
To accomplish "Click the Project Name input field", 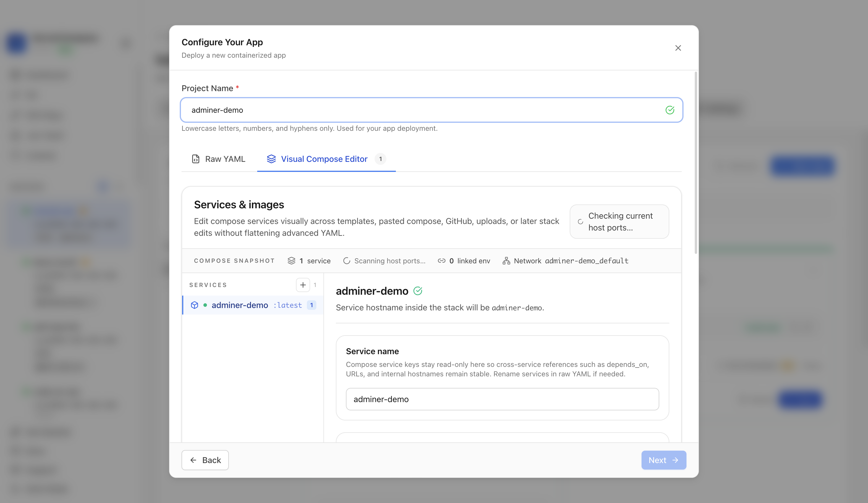I will pyautogui.click(x=431, y=110).
